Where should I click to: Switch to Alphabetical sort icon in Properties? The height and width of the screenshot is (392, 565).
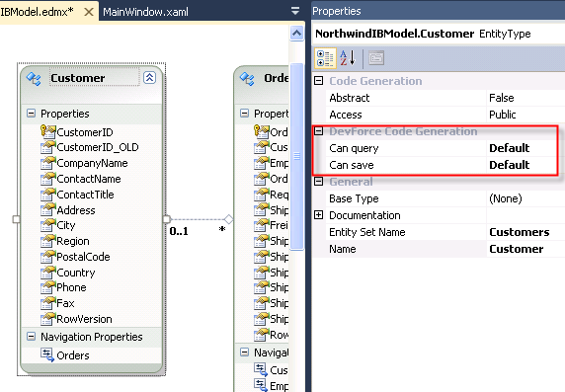tap(348, 58)
